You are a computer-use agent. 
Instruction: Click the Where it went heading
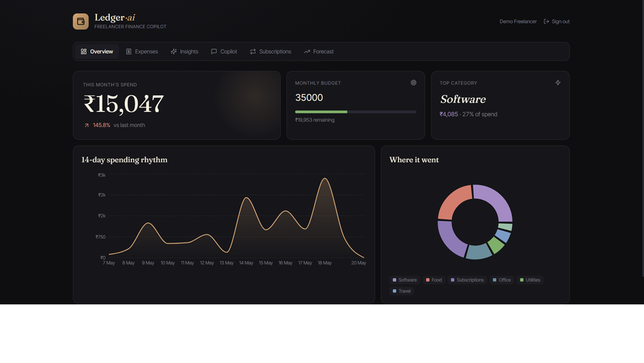click(x=414, y=160)
